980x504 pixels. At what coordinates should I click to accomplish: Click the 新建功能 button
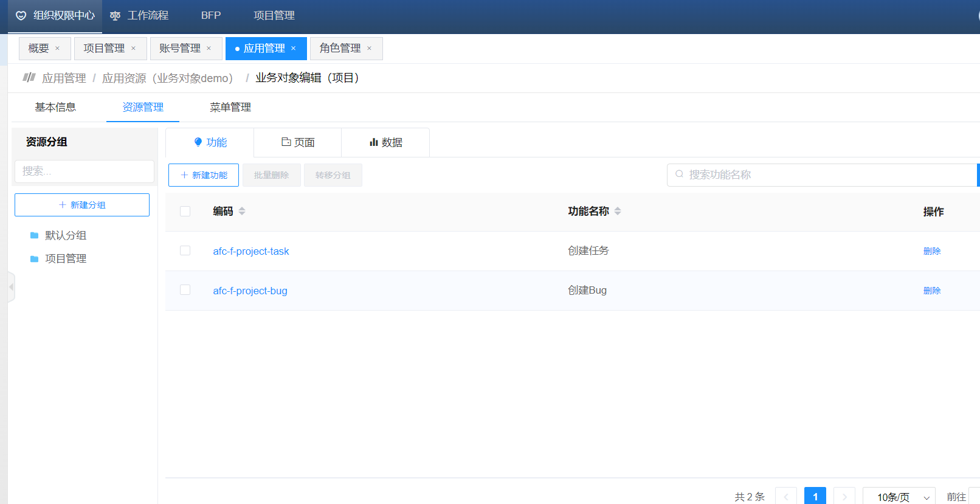point(204,175)
